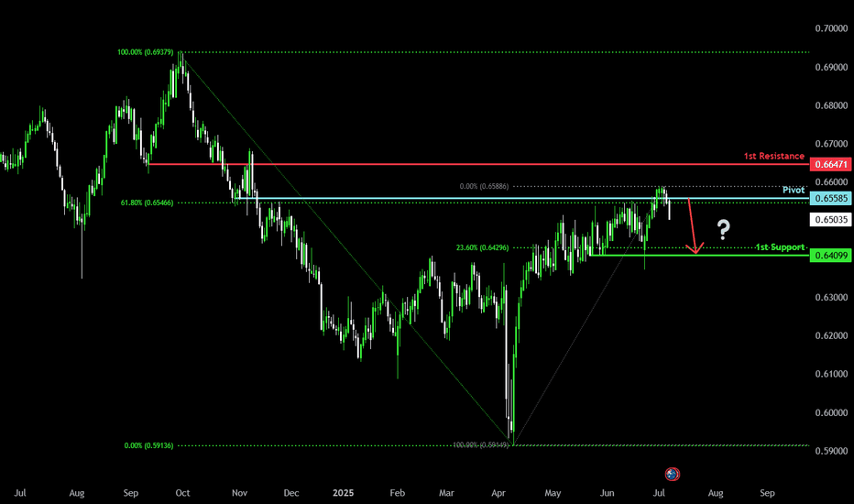Screen dimensions: 854x504
Task: Click the Nov time axis label
Action: click(240, 493)
